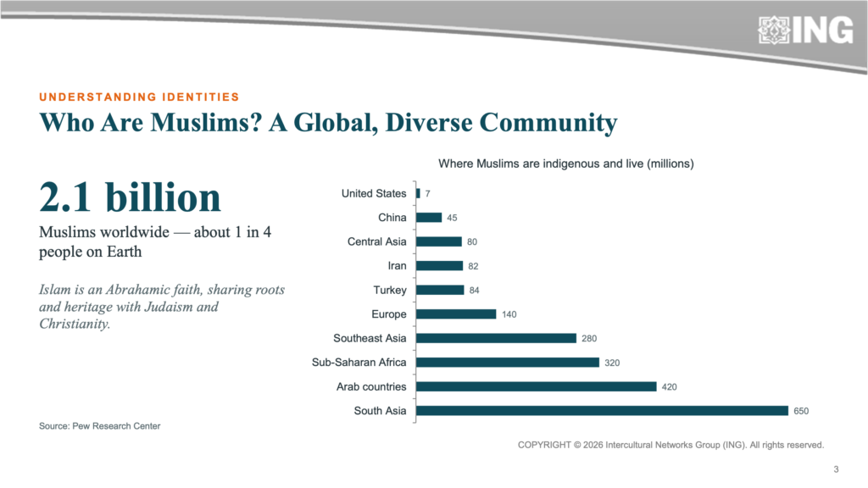Click the Southeast Asia bar
The width and height of the screenshot is (868, 488).
(497, 338)
